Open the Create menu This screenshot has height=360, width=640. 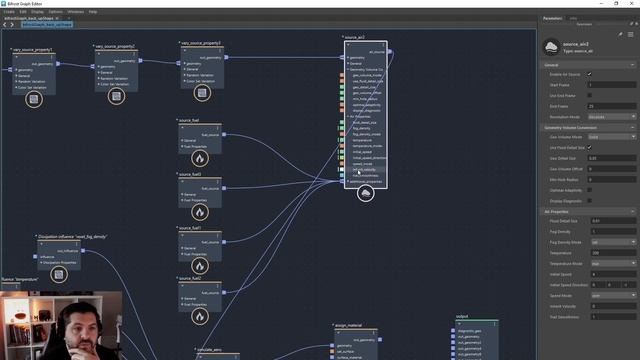pos(9,12)
